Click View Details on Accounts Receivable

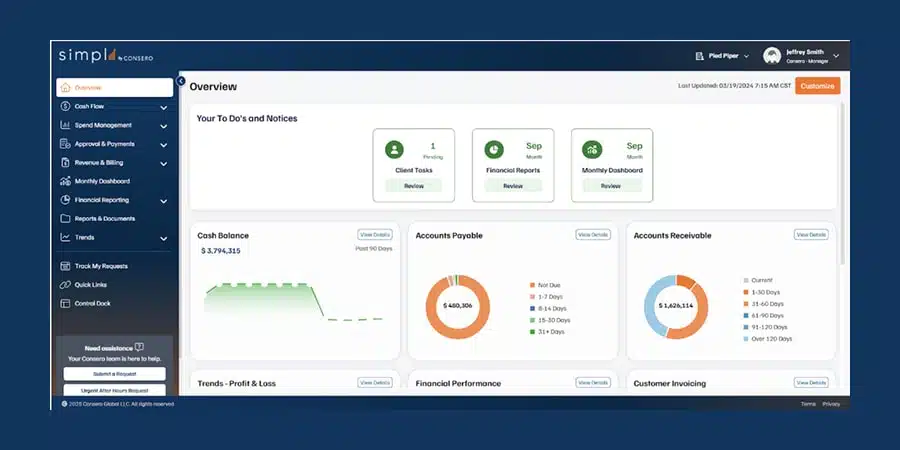click(x=811, y=235)
